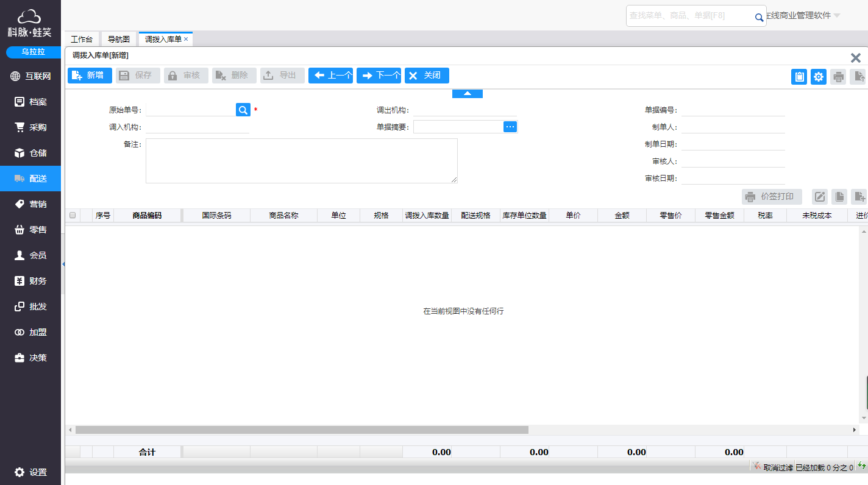This screenshot has width=868, height=485.
Task: Focus the 调出机构 field
Action: click(465, 110)
